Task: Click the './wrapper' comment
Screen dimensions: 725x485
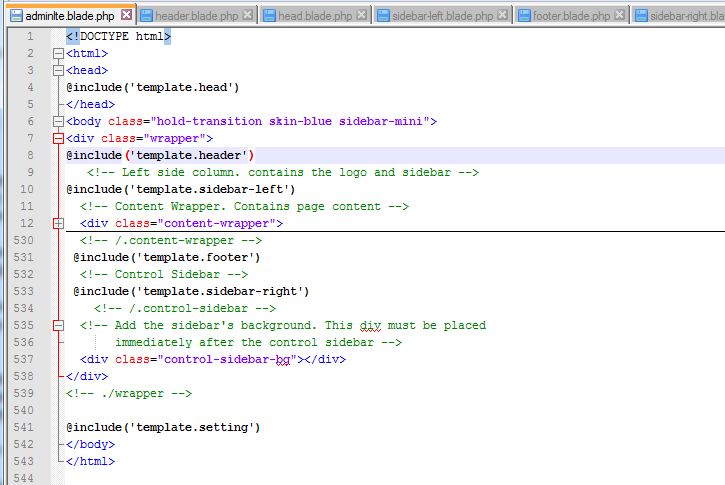Action: (129, 394)
